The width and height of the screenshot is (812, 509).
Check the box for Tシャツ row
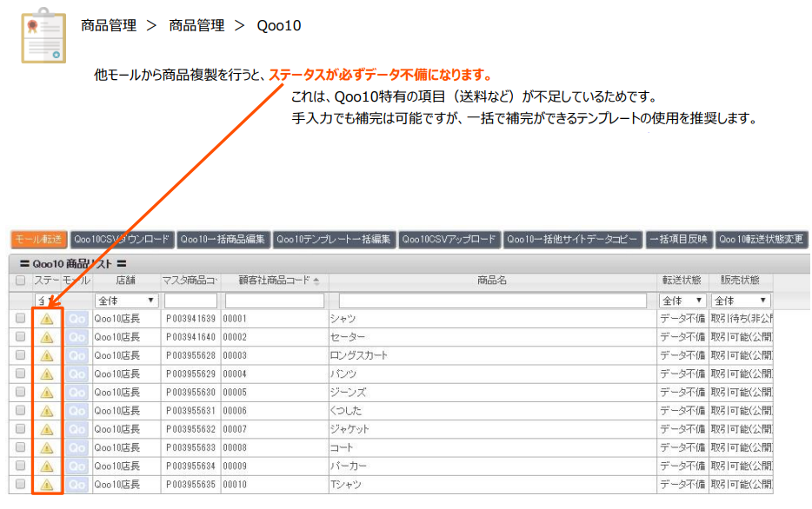pos(20,484)
